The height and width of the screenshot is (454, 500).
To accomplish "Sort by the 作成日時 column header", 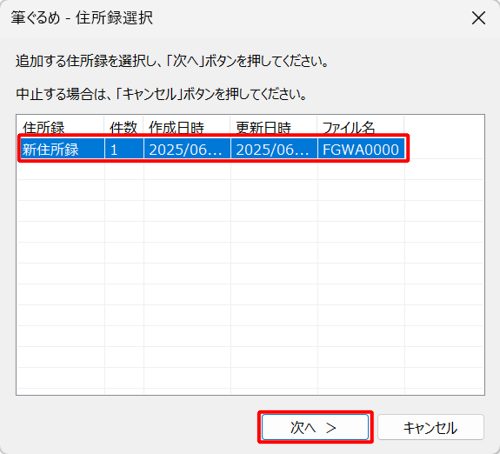I will point(187,126).
